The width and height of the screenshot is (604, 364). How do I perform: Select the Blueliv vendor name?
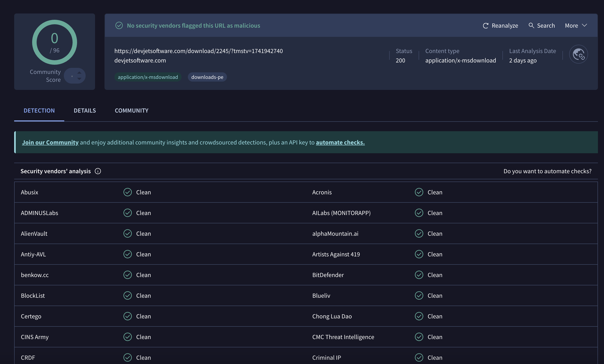pos(321,296)
